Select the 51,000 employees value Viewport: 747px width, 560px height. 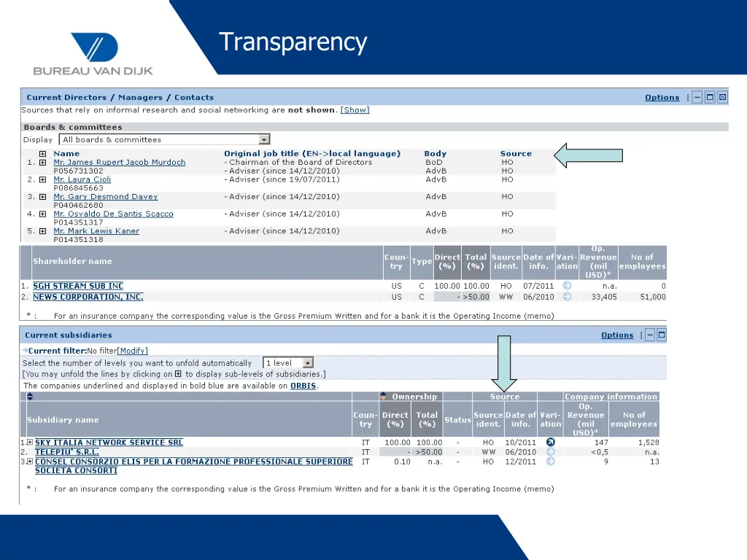[652, 297]
